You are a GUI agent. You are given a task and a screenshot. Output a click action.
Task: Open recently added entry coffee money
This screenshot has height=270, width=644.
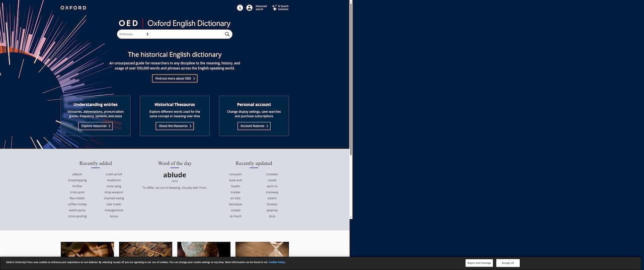point(77,205)
